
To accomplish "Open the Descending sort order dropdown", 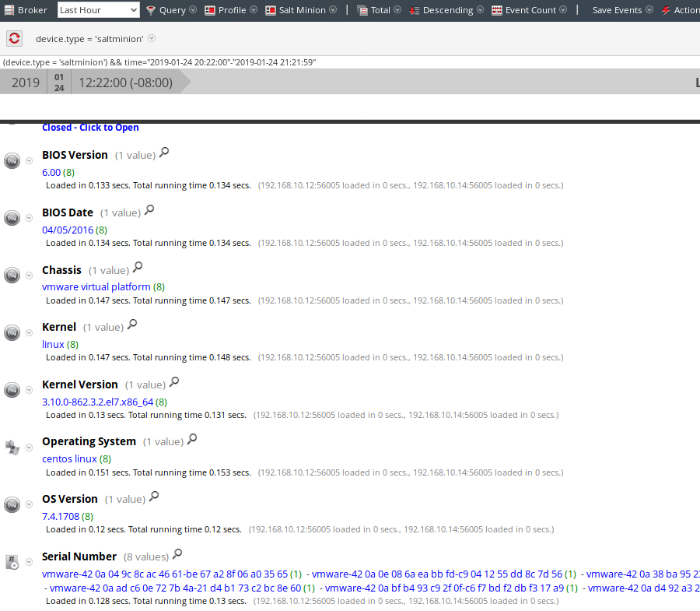I will click(x=478, y=10).
